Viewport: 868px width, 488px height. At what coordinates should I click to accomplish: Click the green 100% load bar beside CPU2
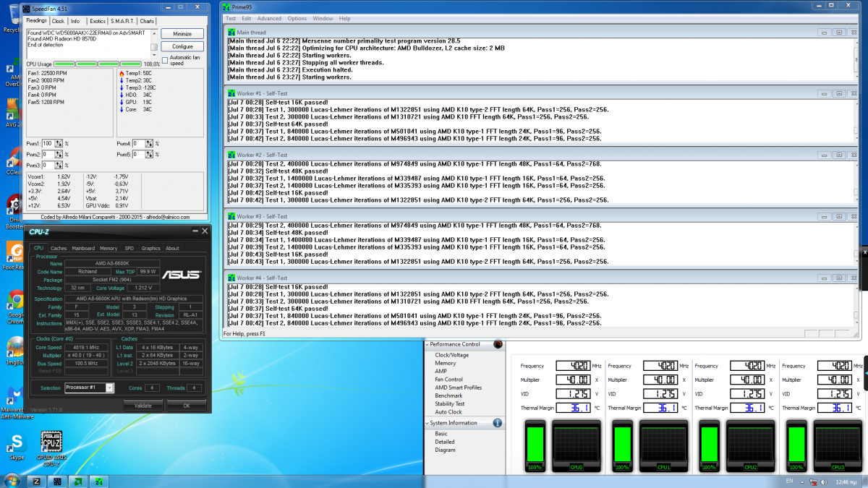709,445
